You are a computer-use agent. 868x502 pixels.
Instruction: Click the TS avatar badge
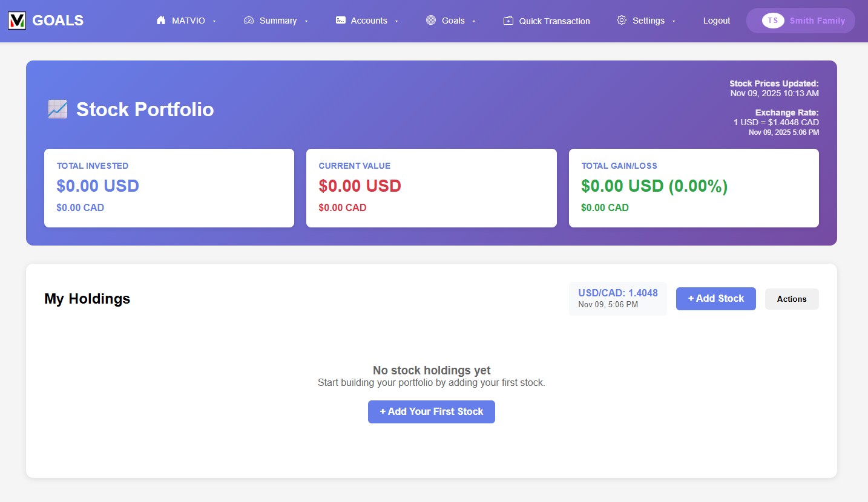click(x=773, y=21)
